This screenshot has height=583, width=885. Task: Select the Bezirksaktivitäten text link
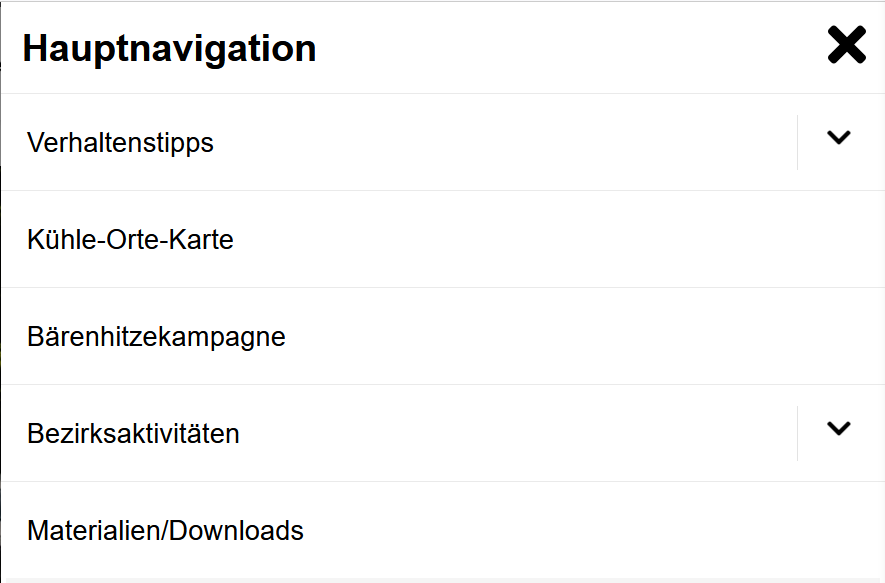133,434
